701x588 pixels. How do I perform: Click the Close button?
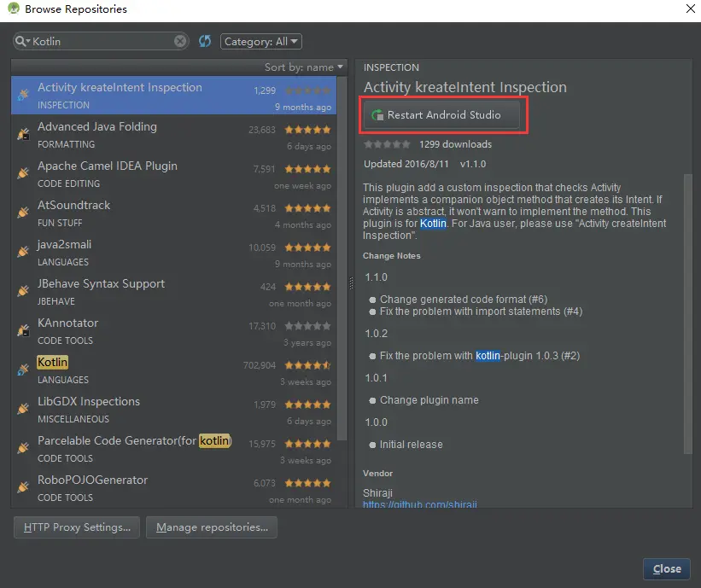tap(667, 568)
